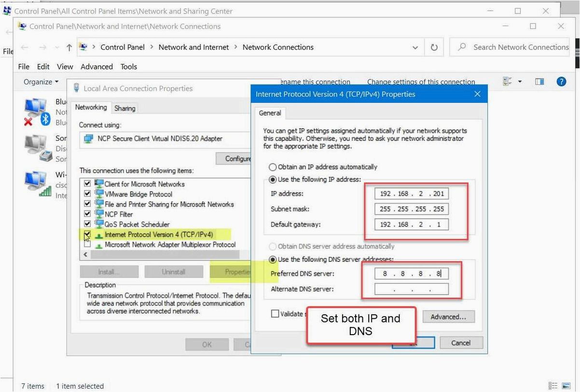
Task: Switch to details view in status bar
Action: click(553, 386)
